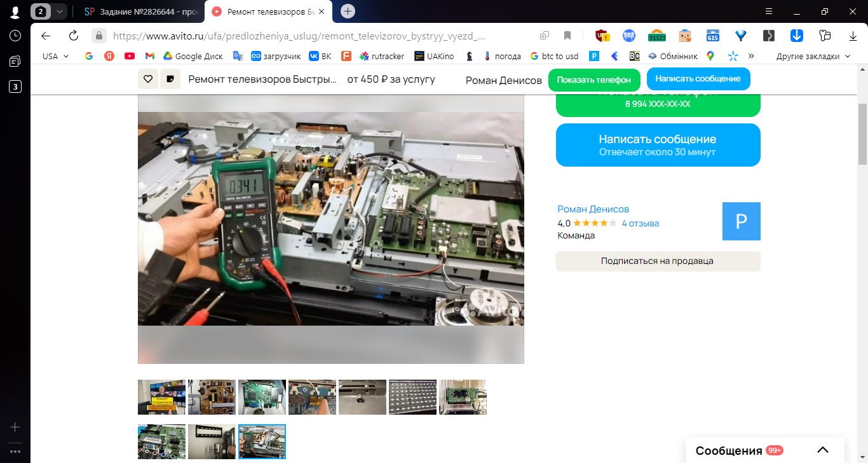The height and width of the screenshot is (463, 868).
Task: Open the btc to usd bookmark
Action: (x=554, y=56)
